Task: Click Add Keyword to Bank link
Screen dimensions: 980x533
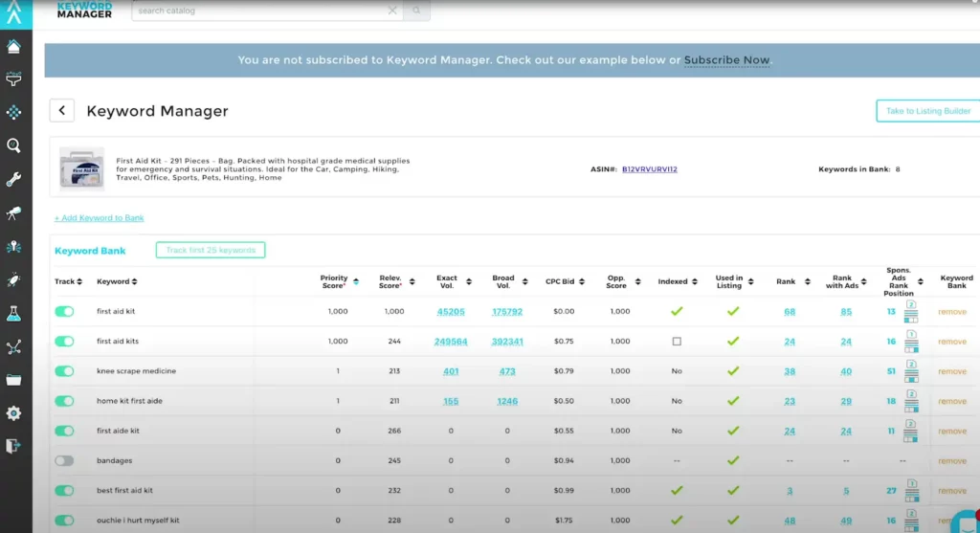Action: point(99,218)
